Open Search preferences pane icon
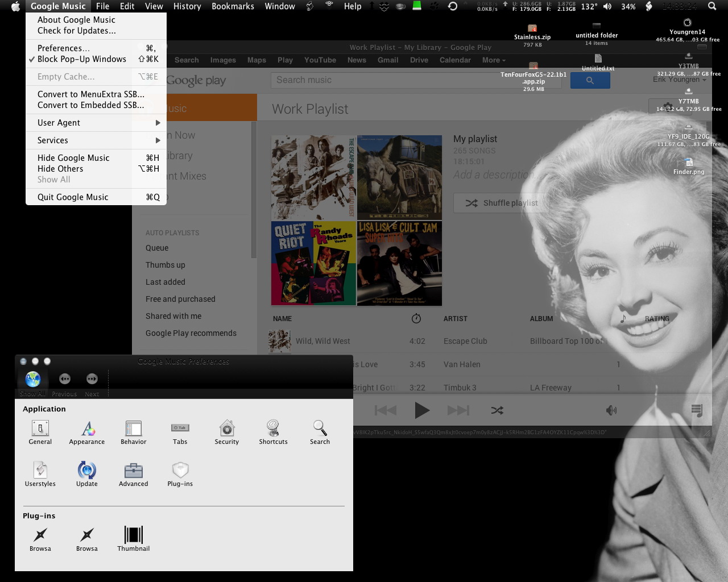728x582 pixels. tap(320, 432)
